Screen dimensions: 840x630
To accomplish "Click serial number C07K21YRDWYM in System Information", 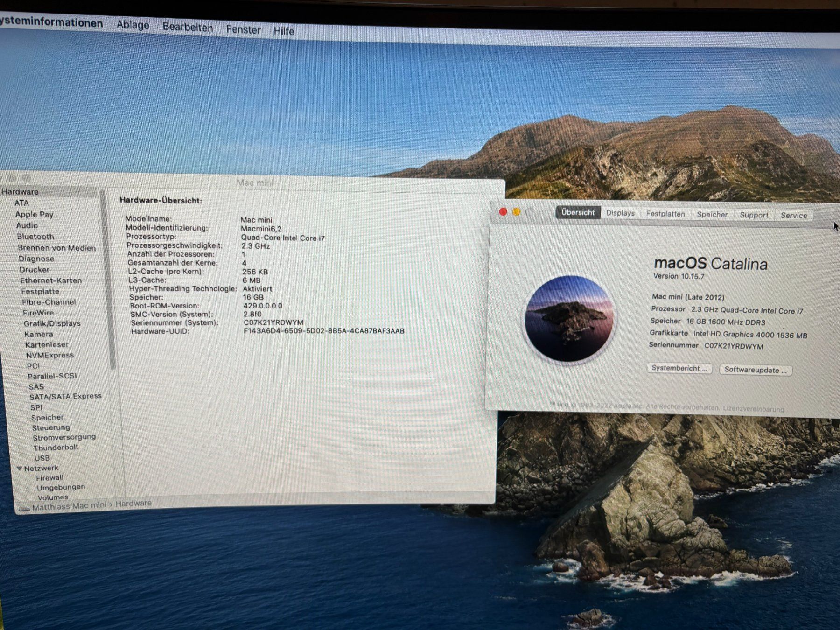I will [273, 322].
